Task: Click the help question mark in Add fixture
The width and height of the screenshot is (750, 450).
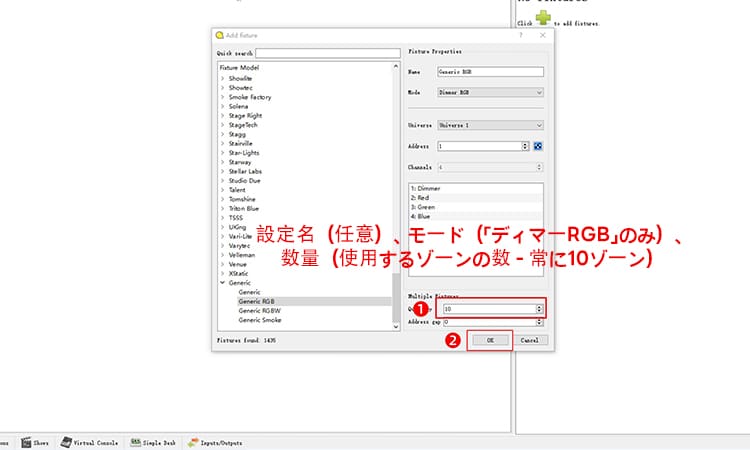Action: coord(521,35)
